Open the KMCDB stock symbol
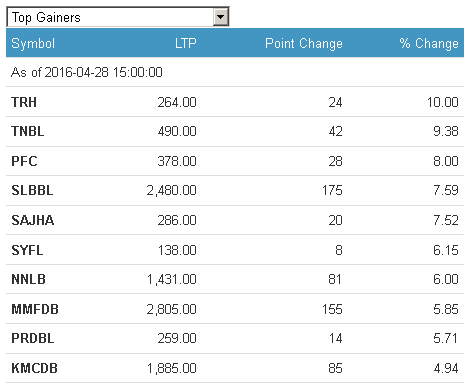Viewport: 469px width, 383px height. click(x=34, y=368)
